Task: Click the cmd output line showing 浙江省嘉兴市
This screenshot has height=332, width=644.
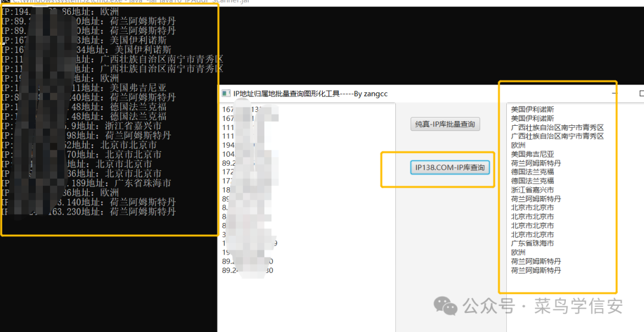Action: click(81, 126)
